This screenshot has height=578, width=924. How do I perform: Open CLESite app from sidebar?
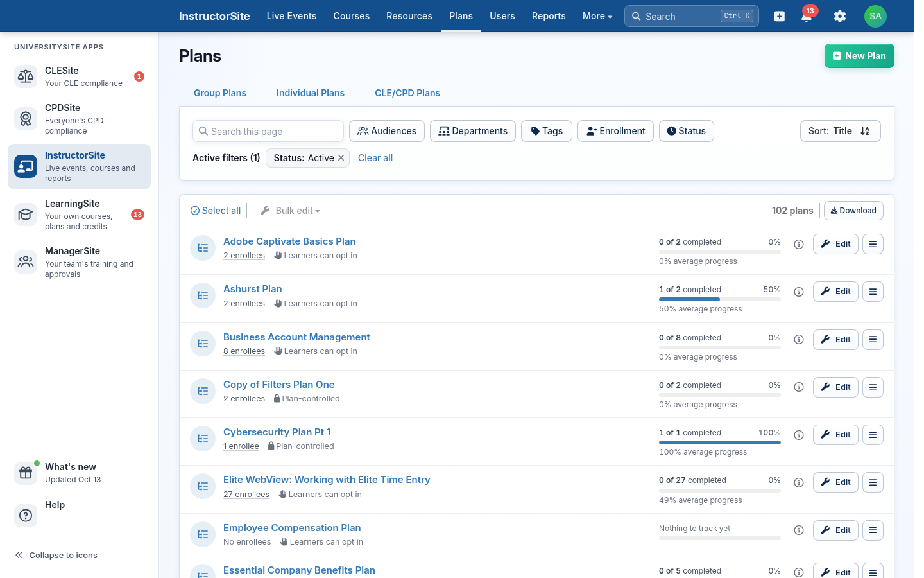79,76
